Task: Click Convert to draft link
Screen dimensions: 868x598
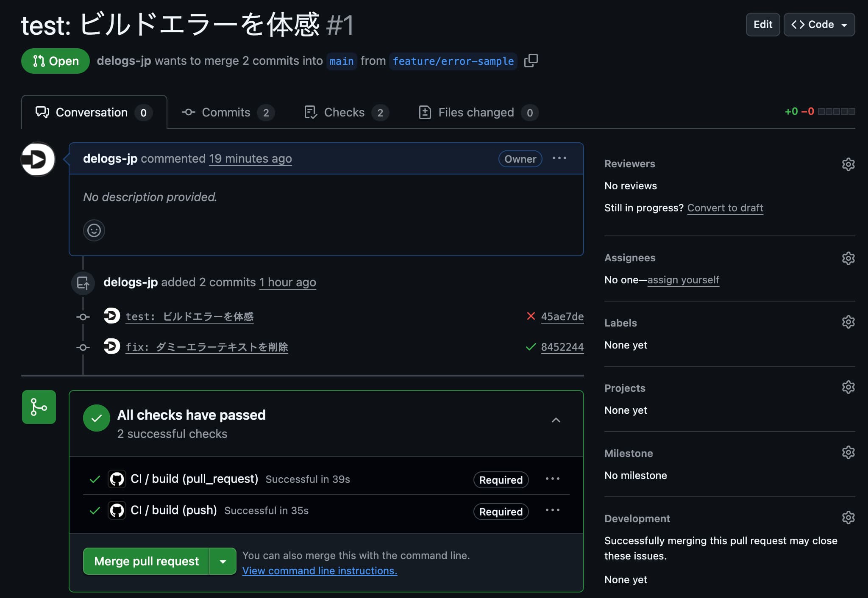Action: [725, 208]
